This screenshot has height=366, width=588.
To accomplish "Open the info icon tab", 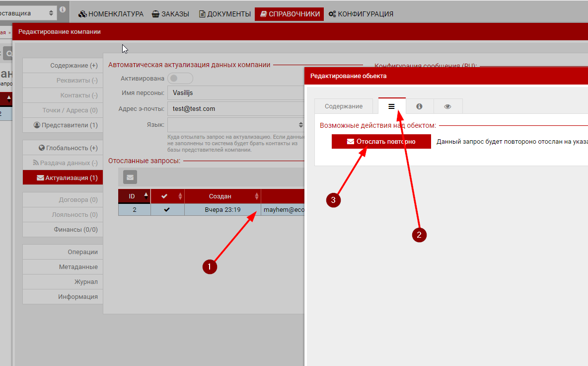I will (x=419, y=106).
